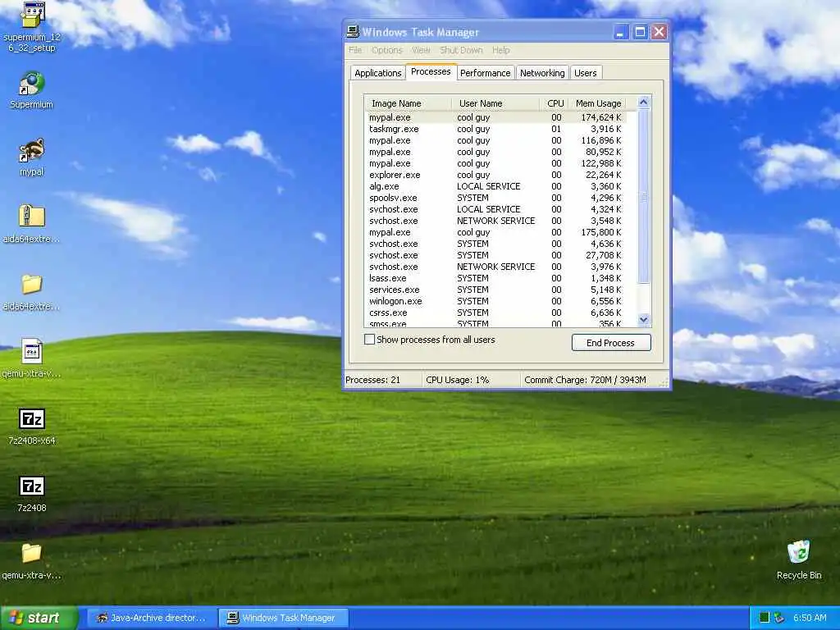Switch to the Performance tab
This screenshot has width=840, height=630.
pyautogui.click(x=486, y=73)
